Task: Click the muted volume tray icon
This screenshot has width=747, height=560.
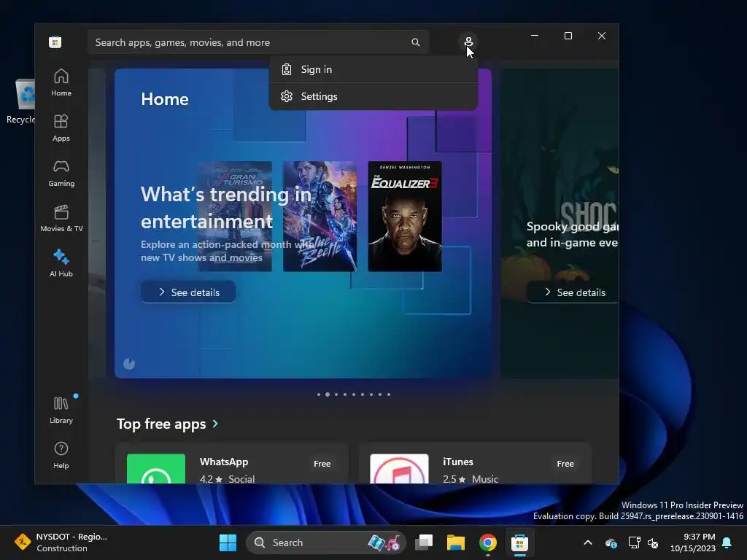Action: click(x=653, y=542)
